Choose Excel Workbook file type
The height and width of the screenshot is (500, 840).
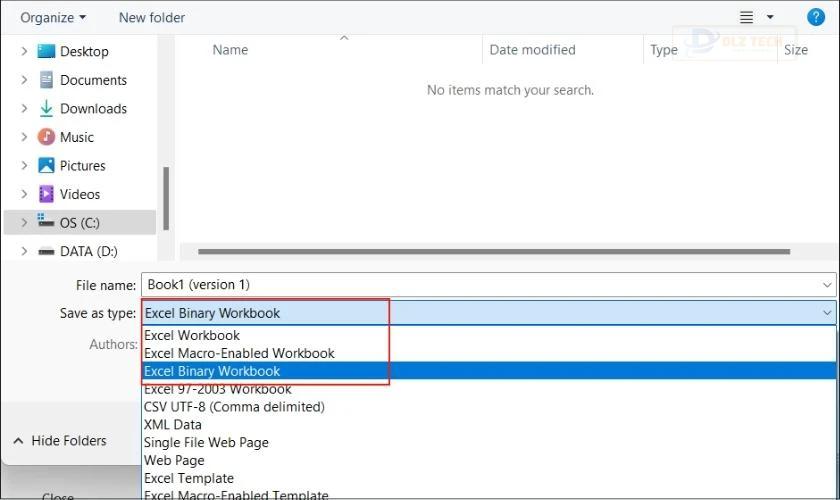point(489,335)
